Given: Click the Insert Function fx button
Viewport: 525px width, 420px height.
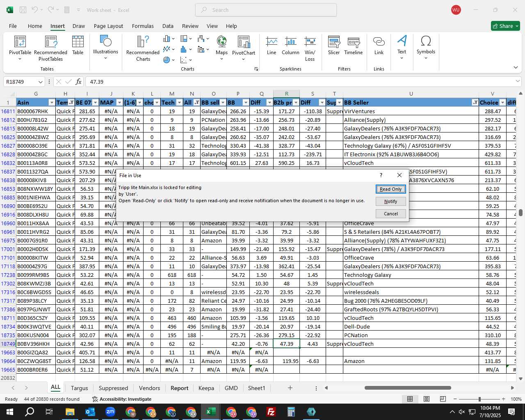Looking at the screenshot, I should [x=79, y=82].
